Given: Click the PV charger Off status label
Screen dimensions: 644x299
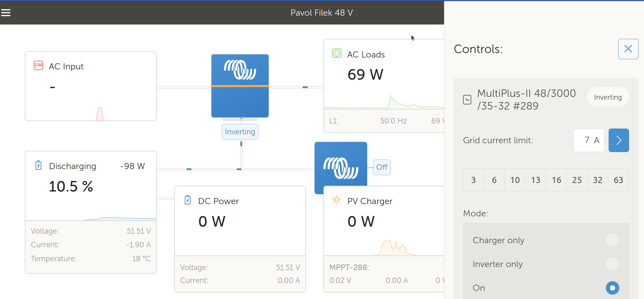Looking at the screenshot, I should [382, 167].
